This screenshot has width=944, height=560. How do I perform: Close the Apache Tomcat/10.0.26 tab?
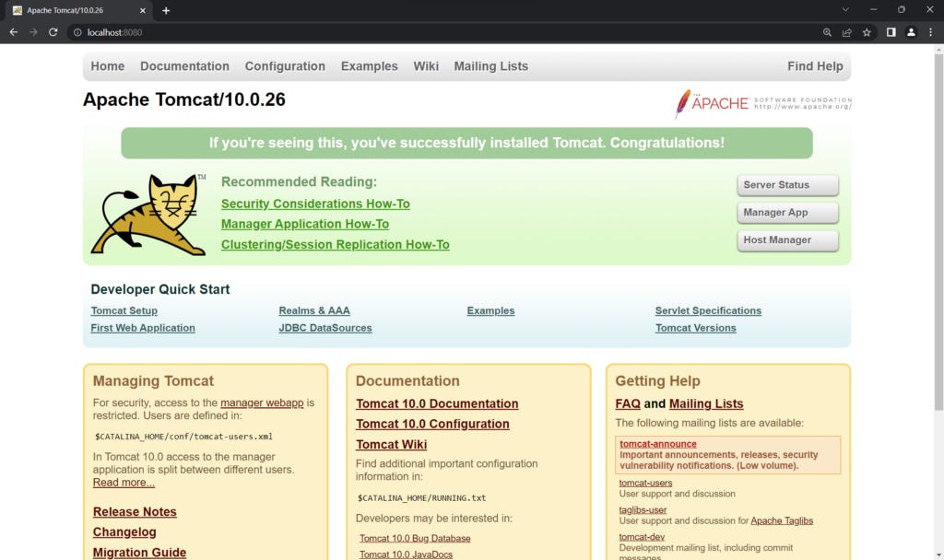pos(143,10)
